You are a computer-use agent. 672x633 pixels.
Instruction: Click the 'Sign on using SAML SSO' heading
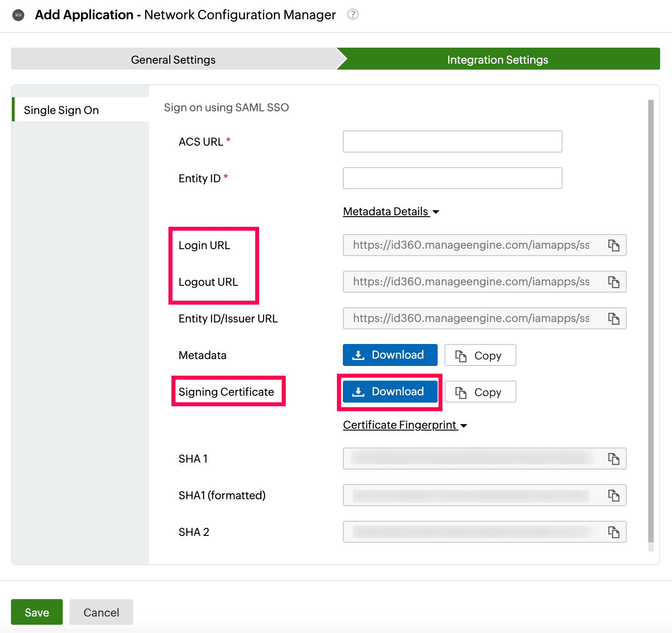pyautogui.click(x=227, y=108)
